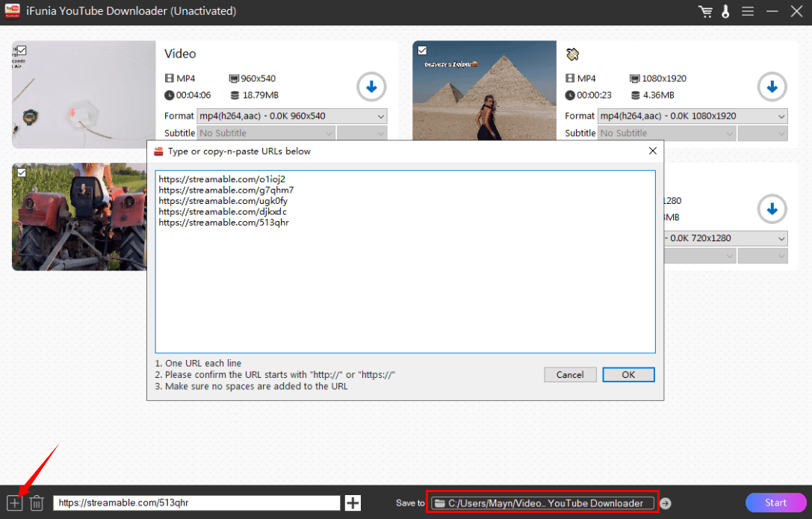The width and height of the screenshot is (812, 519).
Task: Click the trash icon to delete videos
Action: (37, 503)
